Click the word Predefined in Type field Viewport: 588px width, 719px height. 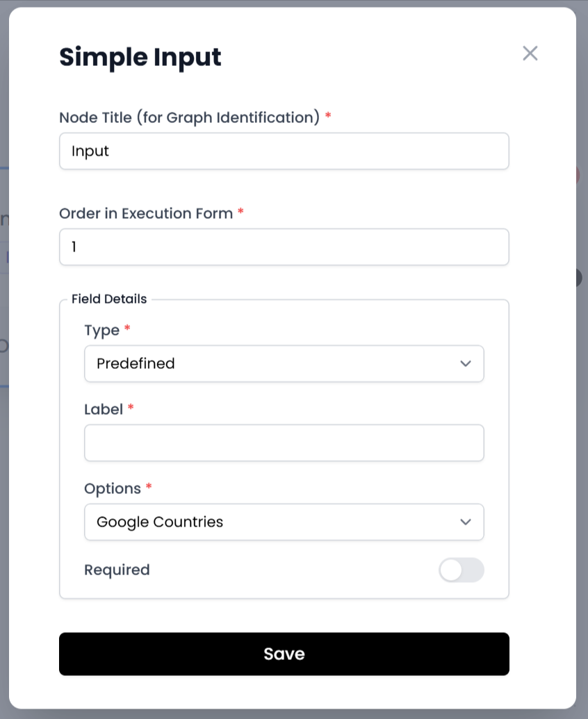tap(136, 363)
